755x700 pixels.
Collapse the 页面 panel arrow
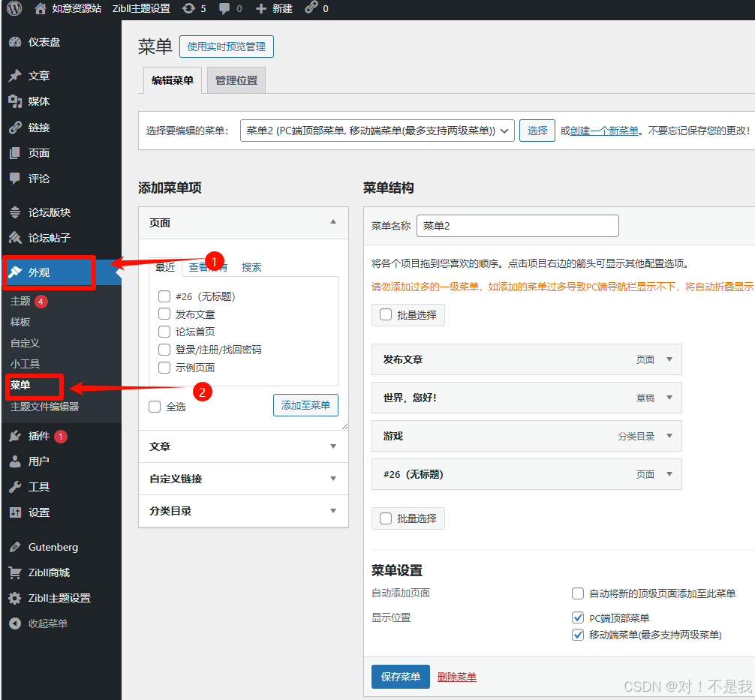pyautogui.click(x=333, y=222)
